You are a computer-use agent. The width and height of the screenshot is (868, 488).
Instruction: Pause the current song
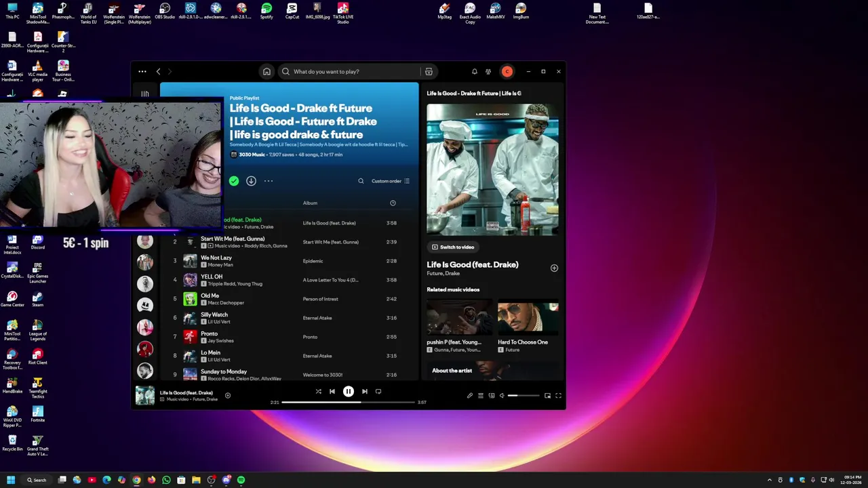[x=349, y=391]
